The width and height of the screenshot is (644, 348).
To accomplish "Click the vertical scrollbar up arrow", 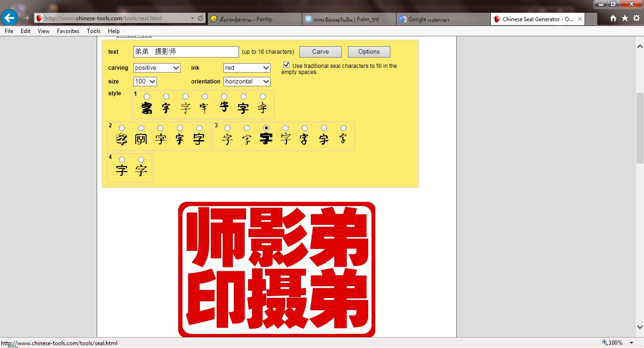I will pyautogui.click(x=640, y=47).
